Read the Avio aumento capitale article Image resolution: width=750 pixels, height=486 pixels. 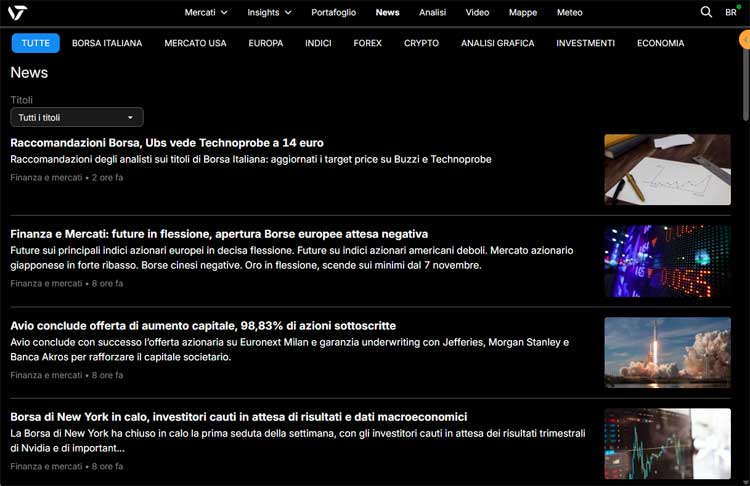pyautogui.click(x=203, y=326)
